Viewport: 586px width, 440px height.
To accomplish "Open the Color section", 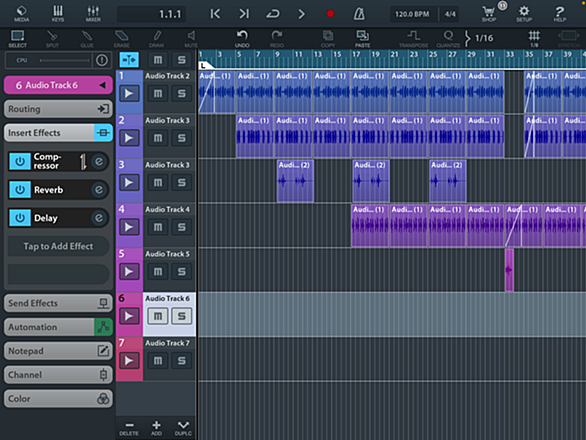I will (x=58, y=399).
